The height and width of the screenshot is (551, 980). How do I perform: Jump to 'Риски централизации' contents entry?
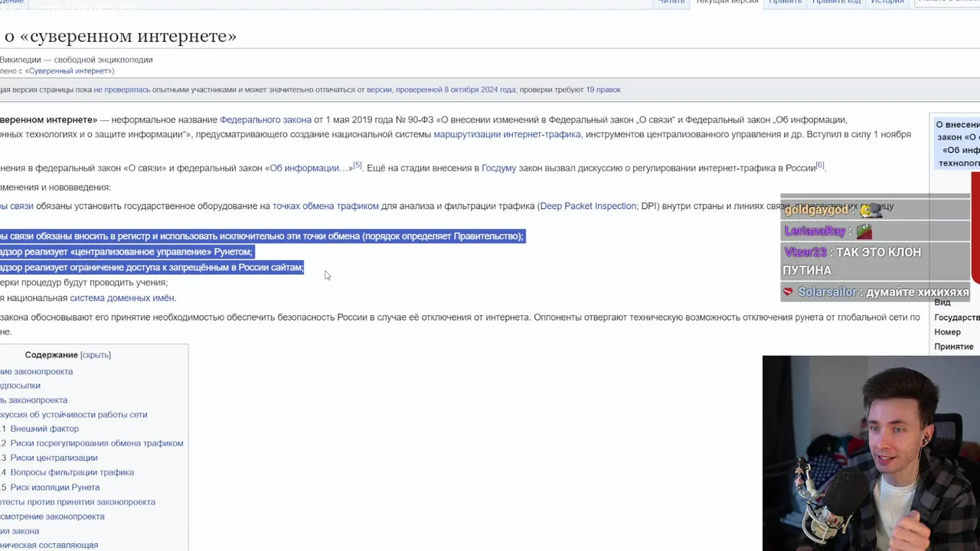pyautogui.click(x=54, y=458)
